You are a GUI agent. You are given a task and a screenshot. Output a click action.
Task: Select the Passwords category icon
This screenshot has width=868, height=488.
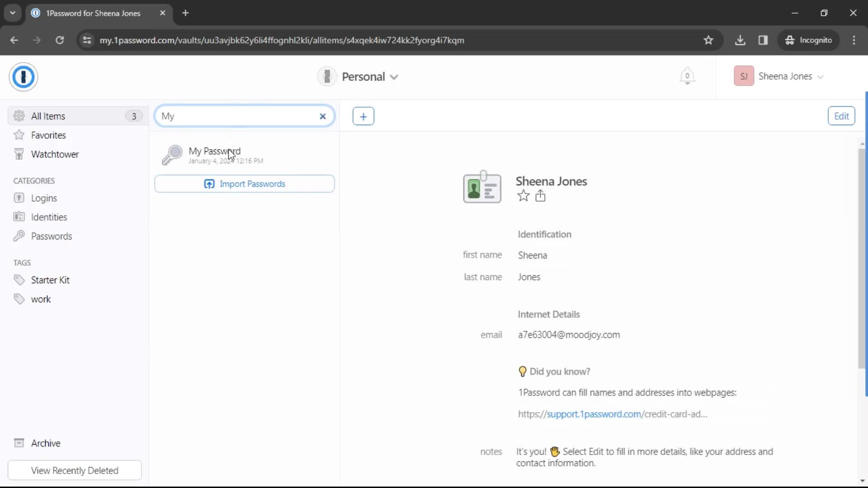[19, 235]
